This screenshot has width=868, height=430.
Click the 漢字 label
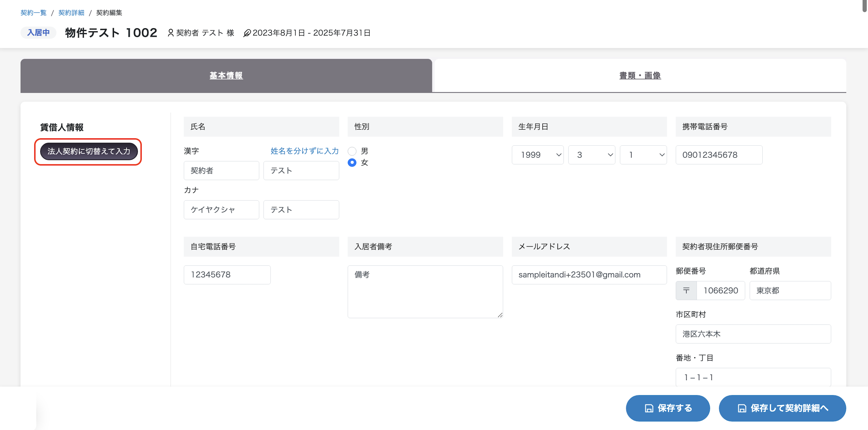pos(191,151)
